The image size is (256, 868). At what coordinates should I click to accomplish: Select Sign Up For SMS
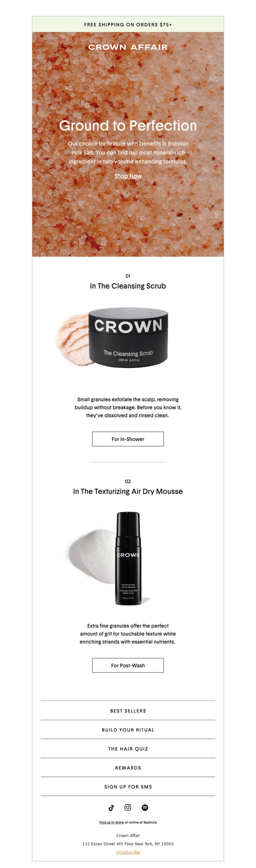pyautogui.click(x=128, y=787)
